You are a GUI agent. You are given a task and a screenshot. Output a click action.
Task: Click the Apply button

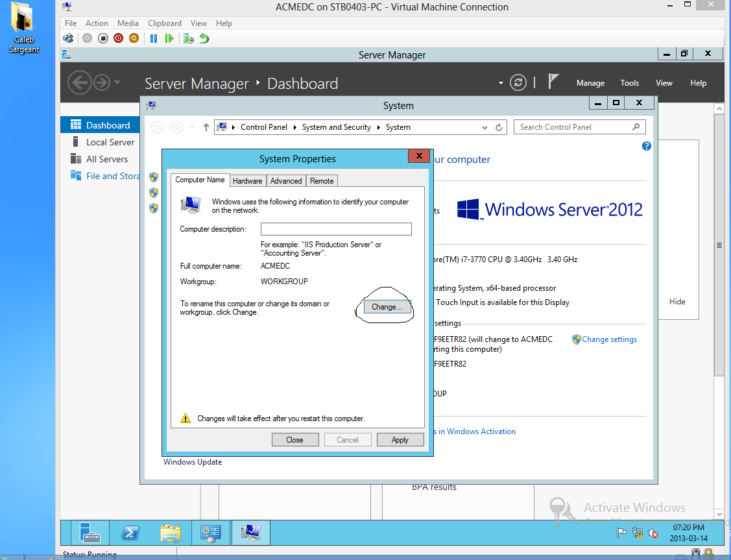coord(400,440)
